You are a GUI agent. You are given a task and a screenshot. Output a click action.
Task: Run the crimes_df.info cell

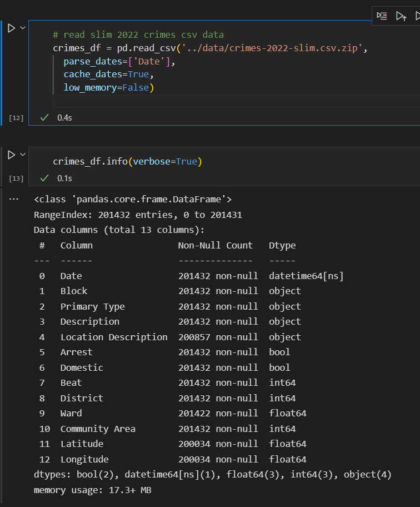(11, 155)
